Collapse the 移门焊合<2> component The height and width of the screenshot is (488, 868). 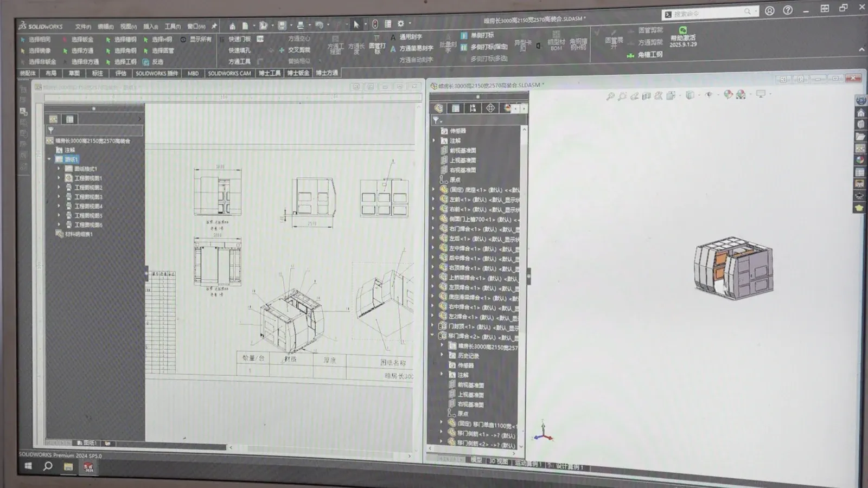coord(433,336)
